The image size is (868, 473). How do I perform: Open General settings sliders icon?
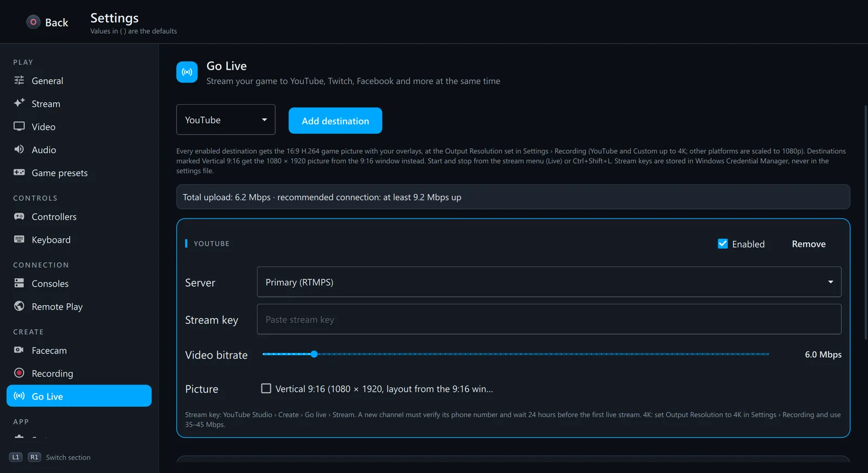point(19,80)
